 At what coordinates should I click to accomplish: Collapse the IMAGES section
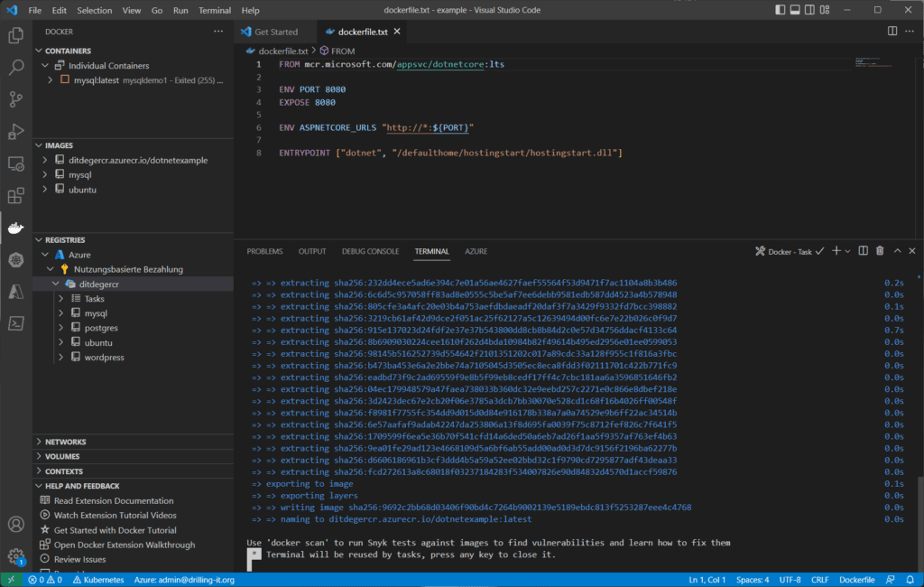point(39,145)
